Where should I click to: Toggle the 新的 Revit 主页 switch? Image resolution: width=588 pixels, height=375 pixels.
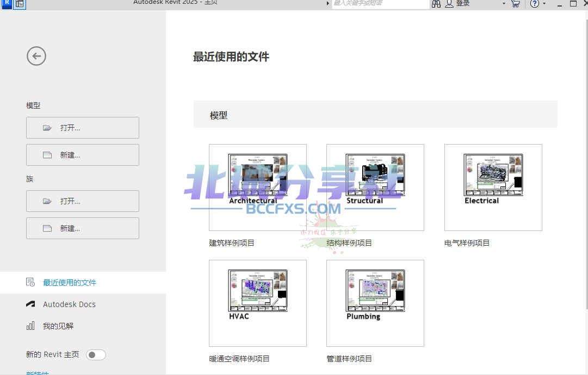tap(96, 355)
